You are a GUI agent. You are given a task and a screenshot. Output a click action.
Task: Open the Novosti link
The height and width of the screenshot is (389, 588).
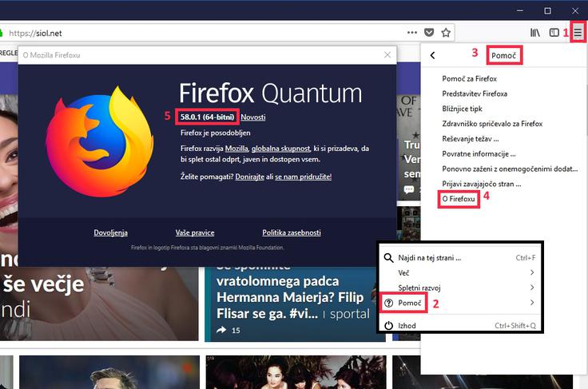pyautogui.click(x=253, y=117)
